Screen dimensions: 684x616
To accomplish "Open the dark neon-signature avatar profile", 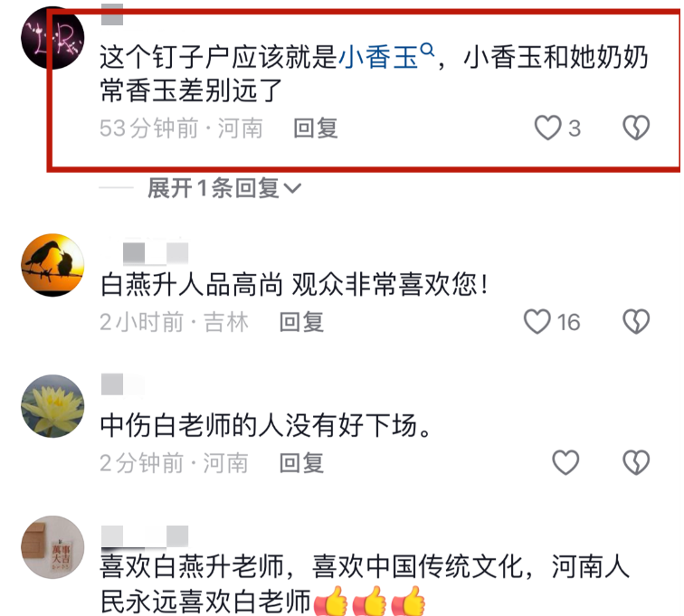I will coord(52,37).
